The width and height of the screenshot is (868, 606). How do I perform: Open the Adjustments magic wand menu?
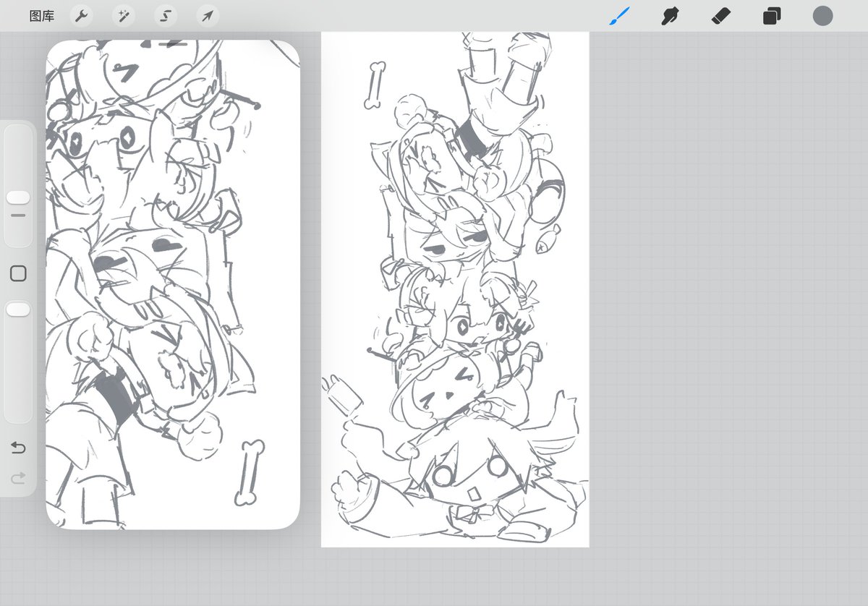pos(124,16)
